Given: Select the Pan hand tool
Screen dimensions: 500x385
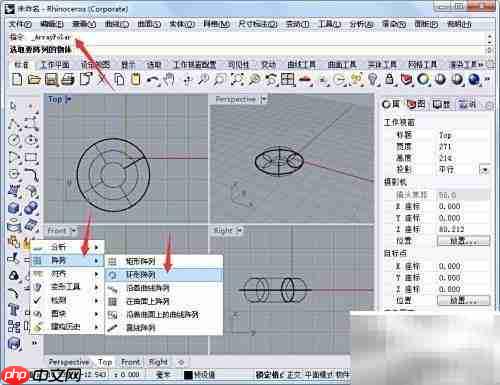Looking at the screenshot, I should click(169, 80).
